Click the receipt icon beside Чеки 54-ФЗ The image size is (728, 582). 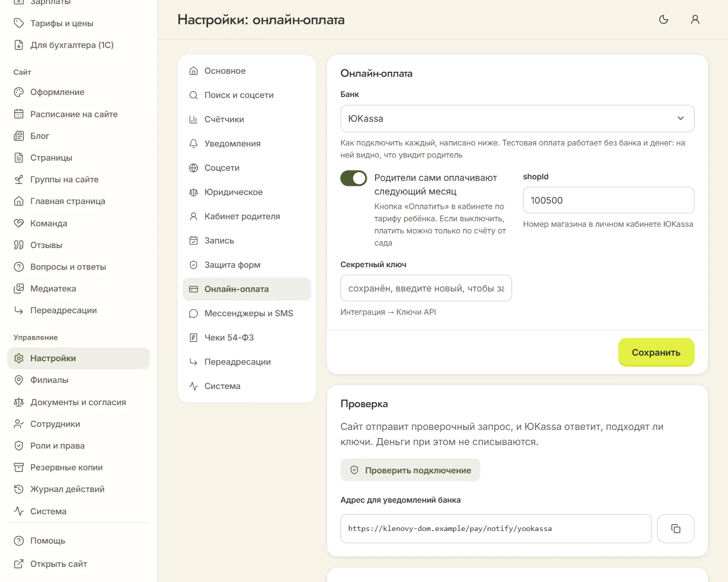tap(194, 337)
